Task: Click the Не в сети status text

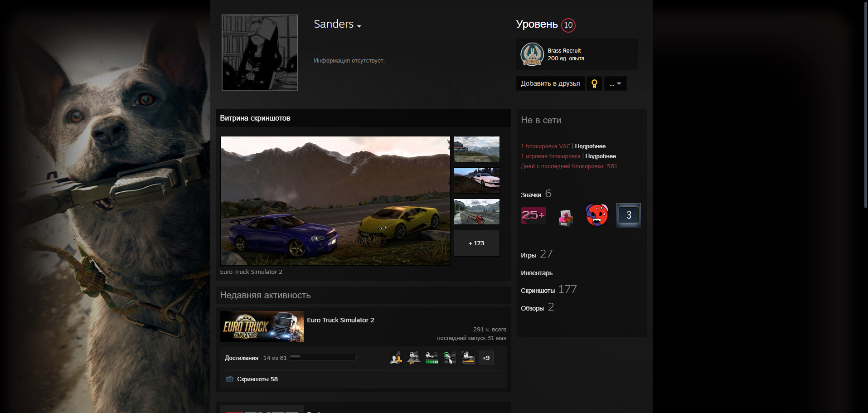Action: pyautogui.click(x=541, y=120)
